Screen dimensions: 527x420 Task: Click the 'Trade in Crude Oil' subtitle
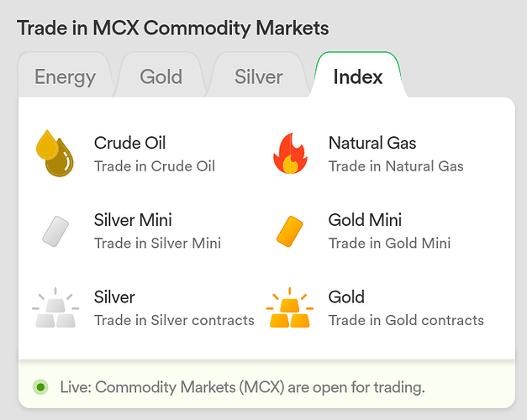(155, 166)
